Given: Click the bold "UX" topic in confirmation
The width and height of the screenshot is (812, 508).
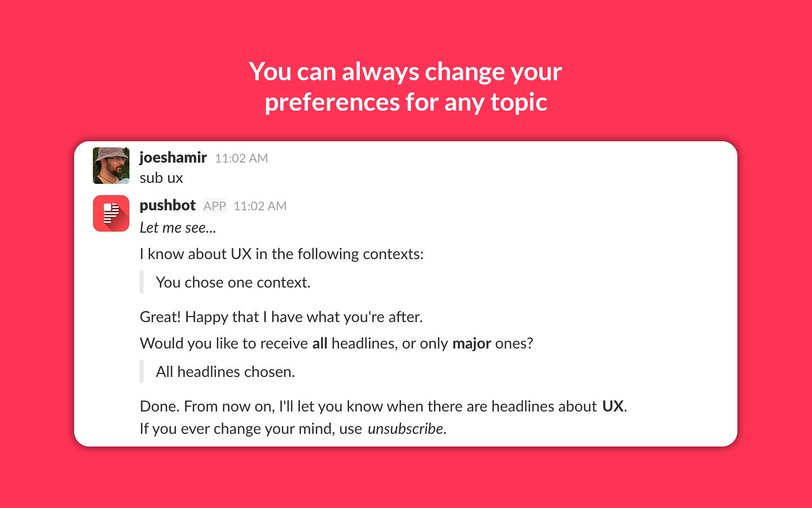Looking at the screenshot, I should [x=613, y=406].
